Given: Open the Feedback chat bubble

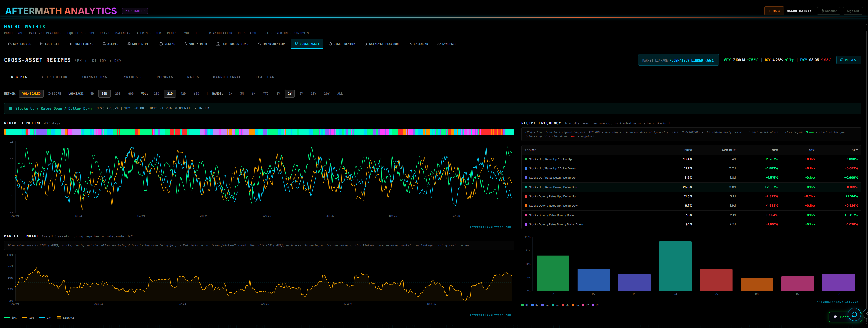Looking at the screenshot, I should tap(855, 315).
